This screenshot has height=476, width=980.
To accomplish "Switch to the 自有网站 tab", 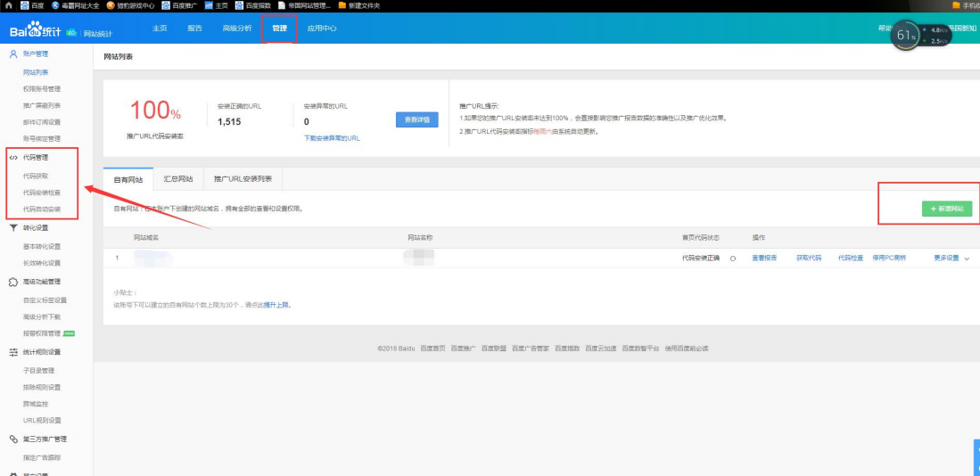I will (128, 179).
